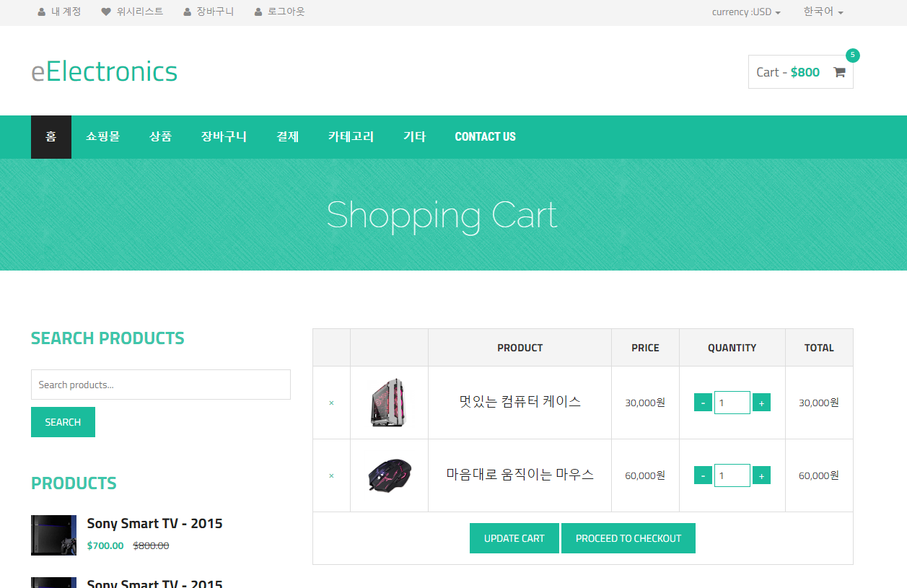
Task: Open the 위시리스트 link
Action: (140, 12)
